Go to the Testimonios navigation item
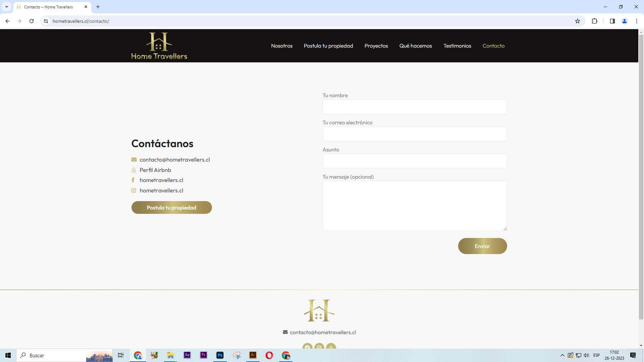 (x=457, y=46)
